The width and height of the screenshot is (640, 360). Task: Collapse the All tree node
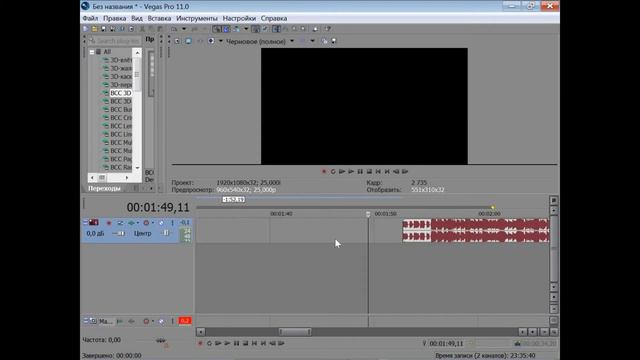coord(92,52)
